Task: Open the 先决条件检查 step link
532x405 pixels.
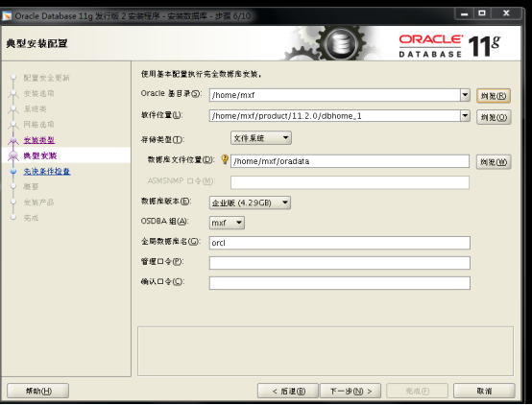Action: point(47,171)
